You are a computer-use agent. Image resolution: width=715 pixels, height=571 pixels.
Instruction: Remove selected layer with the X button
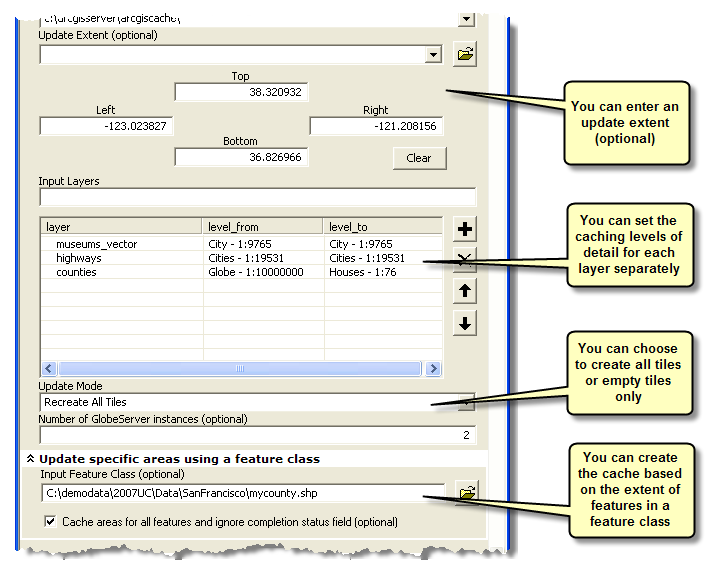465,260
